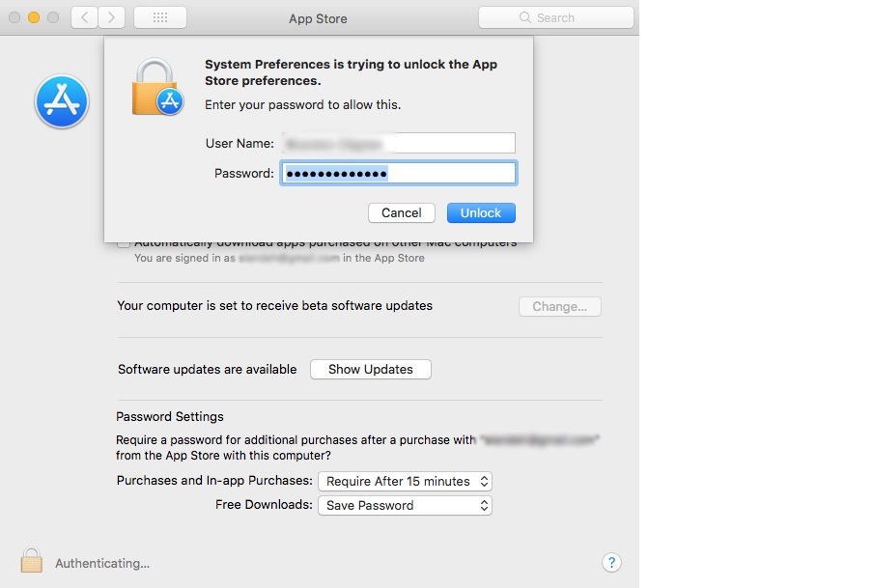Screen dimensions: 874x588
Task: Click the 'Password Settings' heading
Action: [169, 416]
